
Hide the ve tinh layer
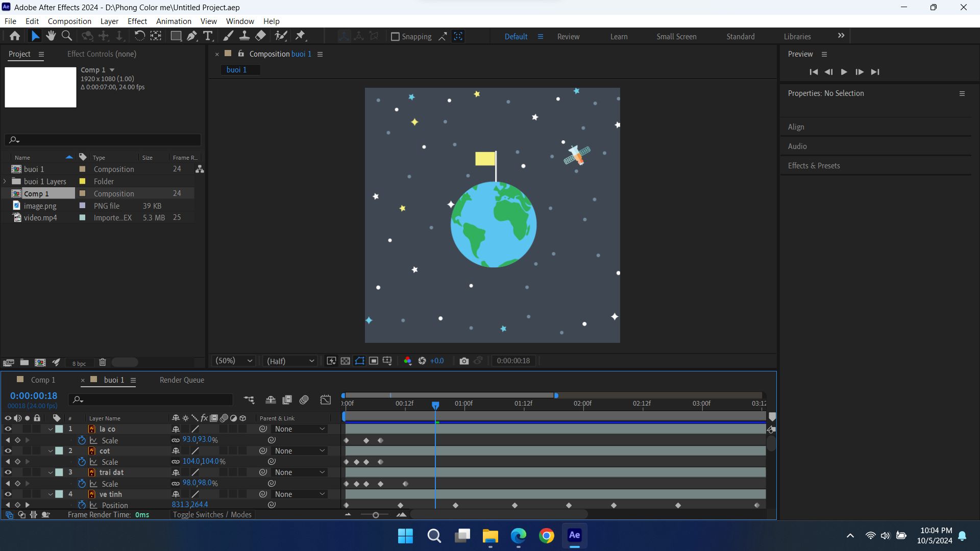8,494
